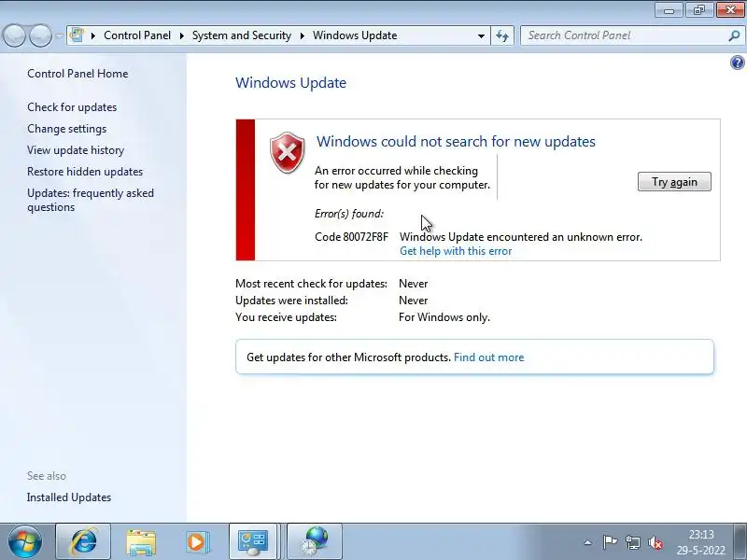Open the blue Help question mark icon

pos(737,63)
